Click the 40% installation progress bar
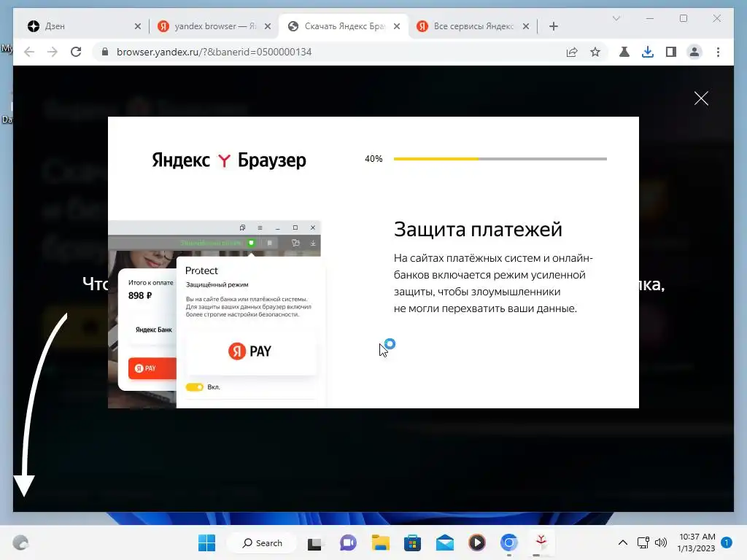The image size is (747, 560). 500,158
